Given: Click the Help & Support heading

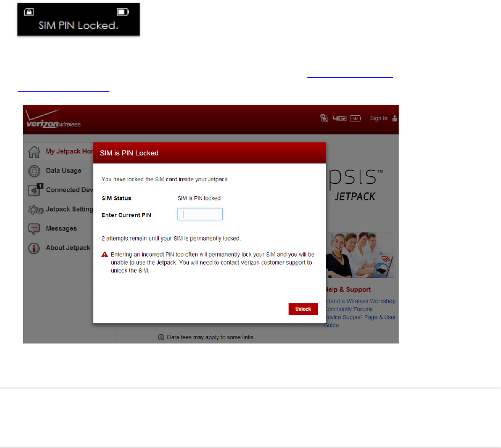Looking at the screenshot, I should (x=348, y=289).
